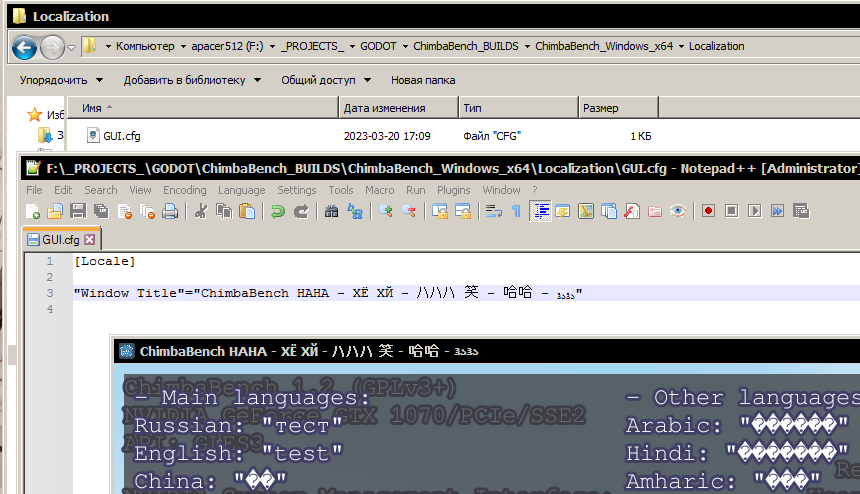Click the Cut scissors icon

point(201,211)
